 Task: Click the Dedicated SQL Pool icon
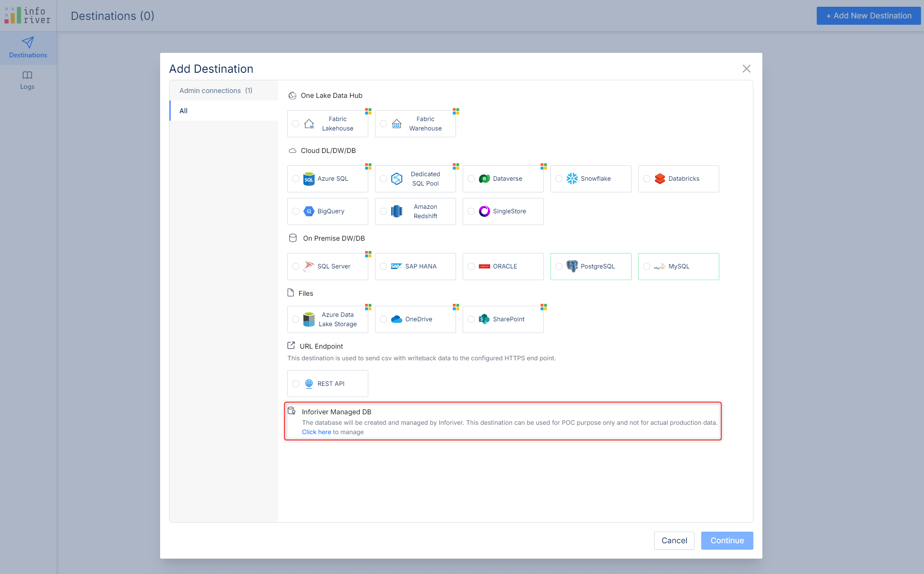[397, 179]
